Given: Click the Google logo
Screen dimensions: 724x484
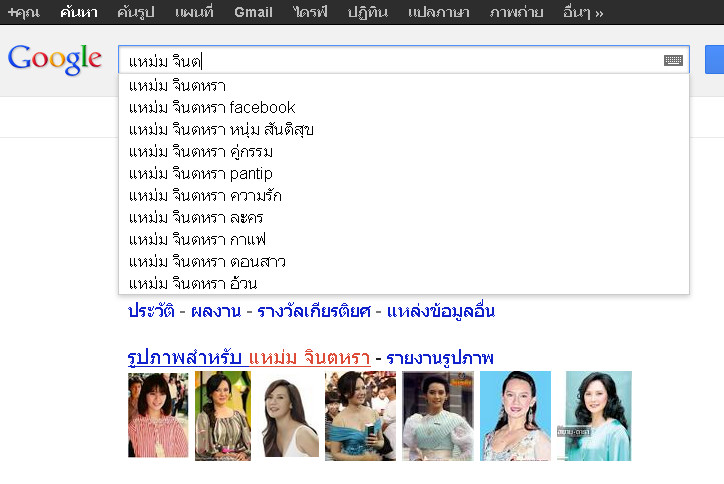Looking at the screenshot, I should [x=54, y=59].
